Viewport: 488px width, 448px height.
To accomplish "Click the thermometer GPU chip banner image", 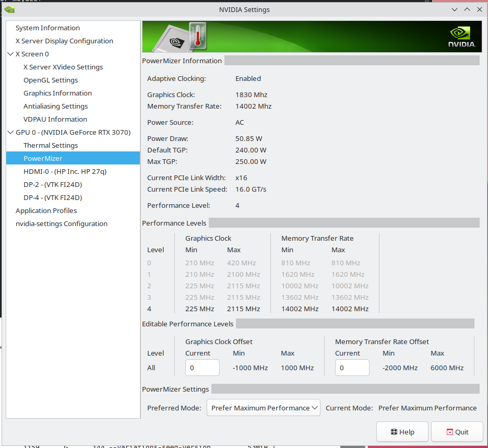I will (180, 37).
